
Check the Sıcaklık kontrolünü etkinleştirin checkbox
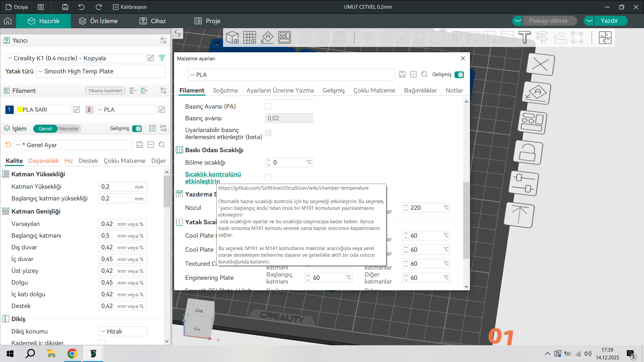(268, 177)
